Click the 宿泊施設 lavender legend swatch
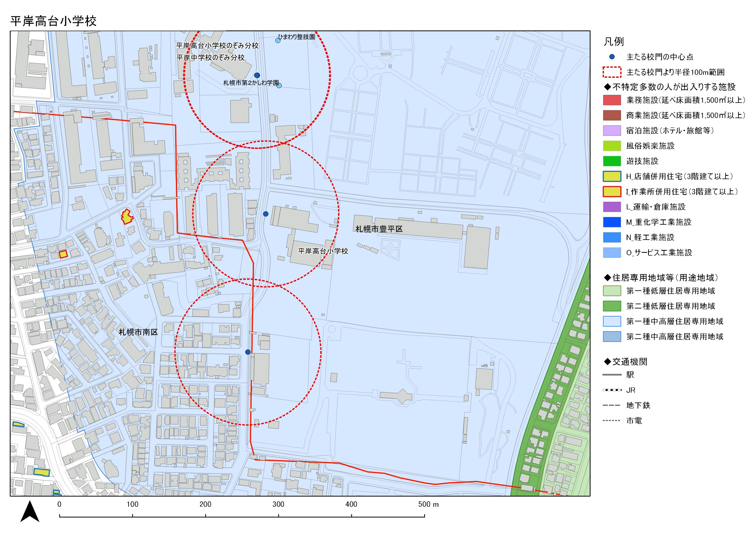This screenshot has height=534, width=756. (612, 131)
